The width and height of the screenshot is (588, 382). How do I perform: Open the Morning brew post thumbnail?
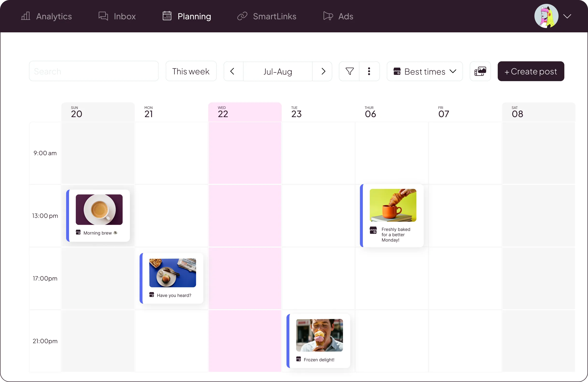(x=99, y=210)
